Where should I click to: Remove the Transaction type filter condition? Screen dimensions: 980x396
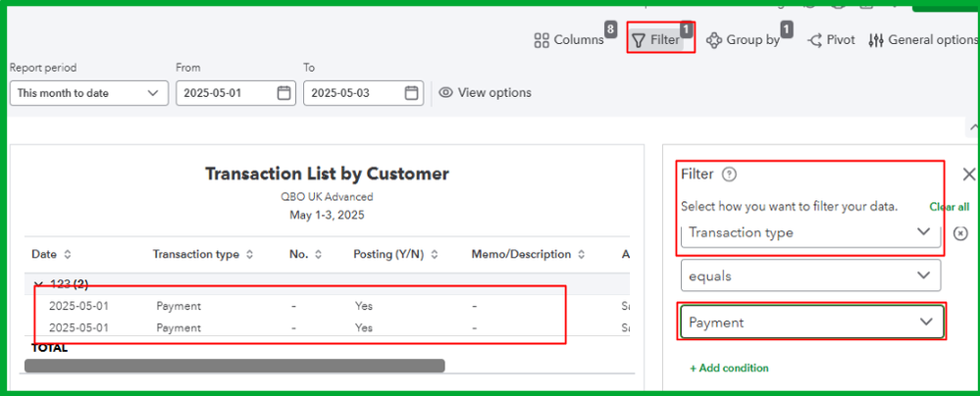coord(960,232)
